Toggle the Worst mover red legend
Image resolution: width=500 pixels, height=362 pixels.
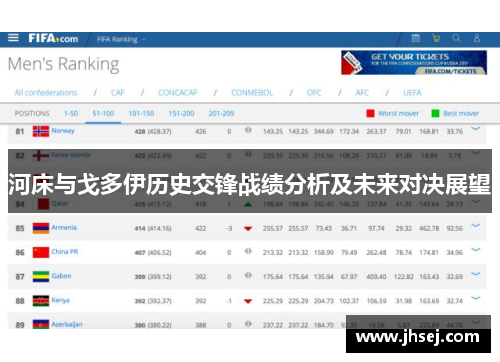tap(392, 113)
